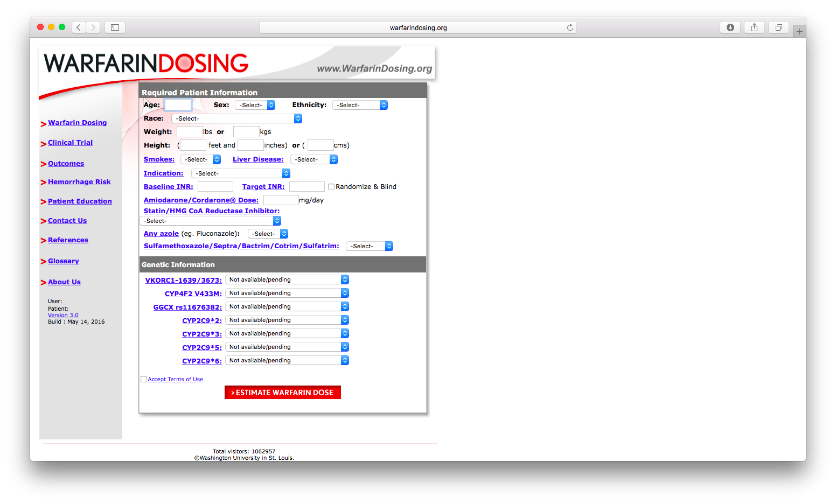Image resolution: width=836 pixels, height=504 pixels.
Task: Open the Safari downloads icon
Action: pos(730,27)
